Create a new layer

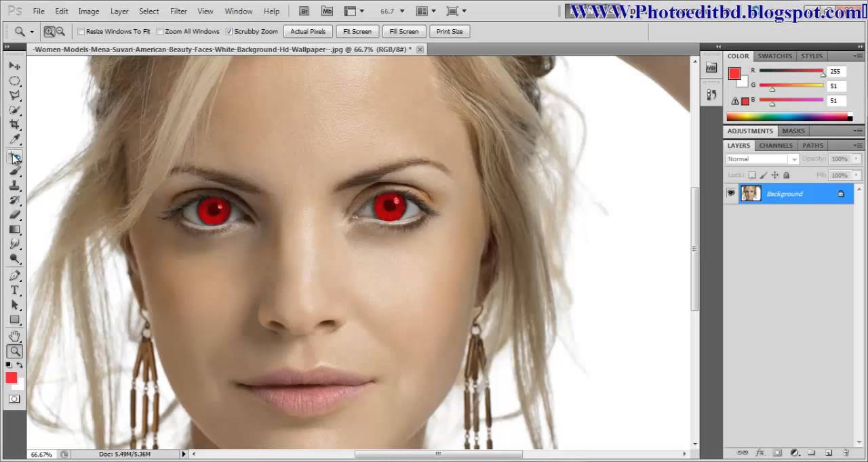(x=829, y=453)
